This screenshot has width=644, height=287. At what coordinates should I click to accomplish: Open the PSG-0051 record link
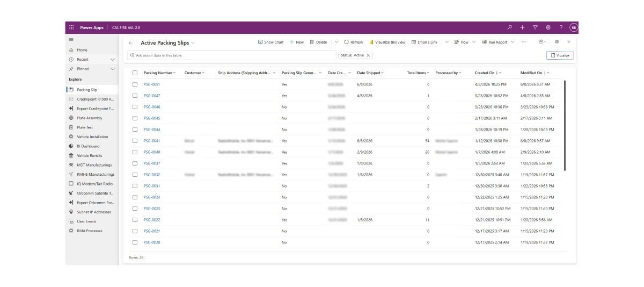(x=152, y=84)
